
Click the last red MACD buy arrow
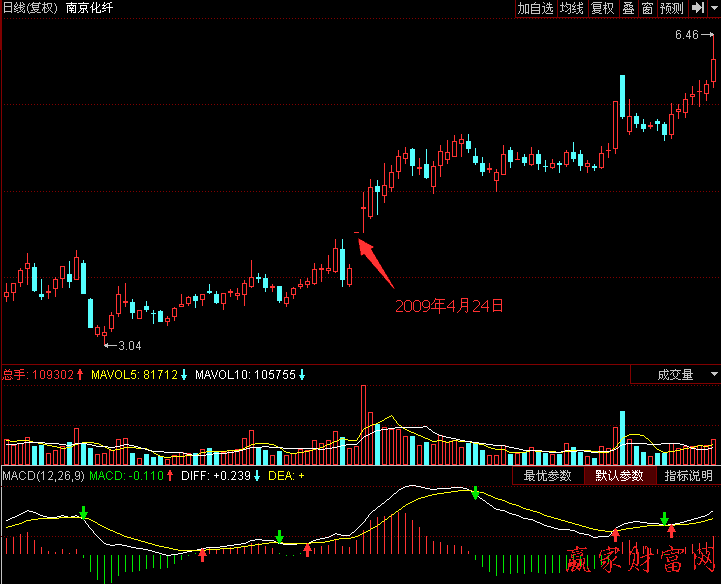(672, 531)
